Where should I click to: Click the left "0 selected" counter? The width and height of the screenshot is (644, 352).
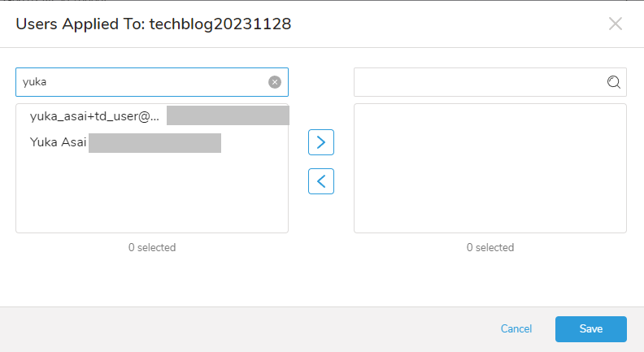pos(152,247)
